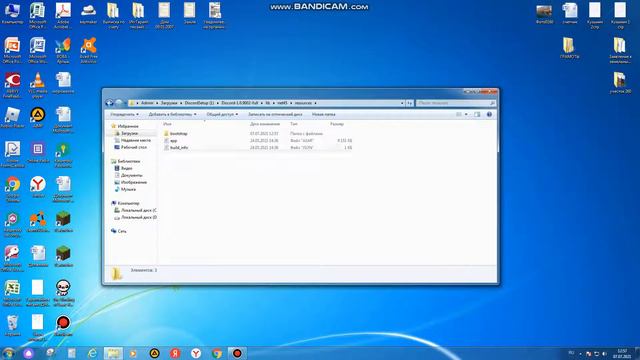Open the Упорядочить dropdown menu
The image size is (640, 360).
pyautogui.click(x=124, y=115)
